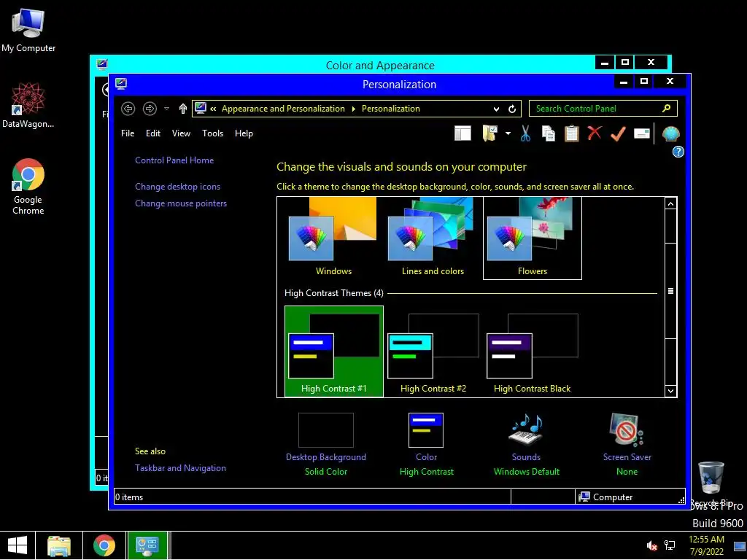747x560 pixels.
Task: Open Chrome from the taskbar
Action: click(x=104, y=545)
